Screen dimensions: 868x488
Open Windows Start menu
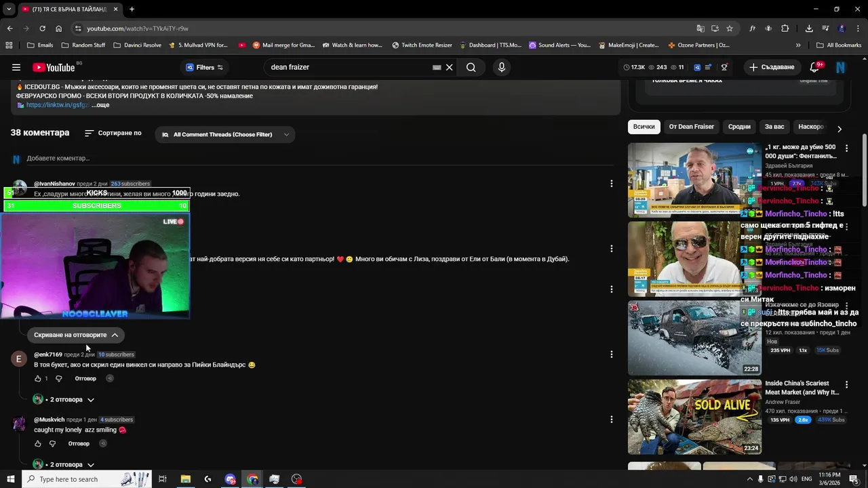11,479
